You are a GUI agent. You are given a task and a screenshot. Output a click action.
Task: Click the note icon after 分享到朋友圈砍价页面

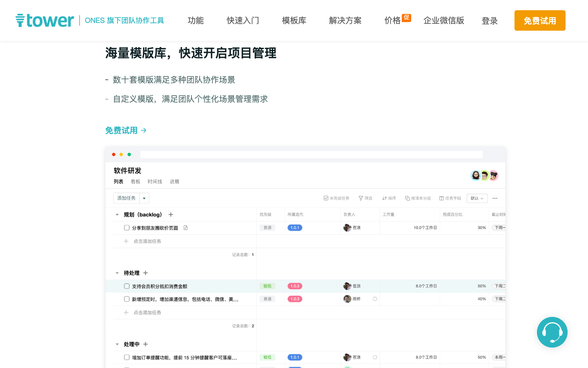click(185, 228)
